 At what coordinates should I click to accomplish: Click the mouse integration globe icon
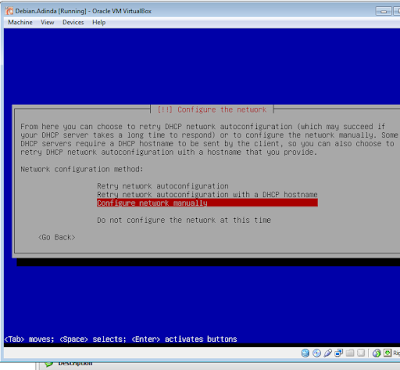click(x=377, y=353)
